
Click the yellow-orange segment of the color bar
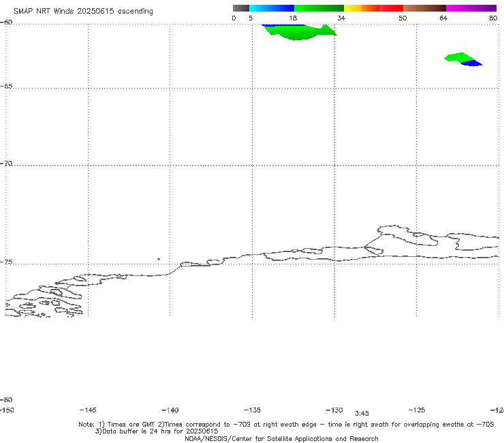pos(361,8)
